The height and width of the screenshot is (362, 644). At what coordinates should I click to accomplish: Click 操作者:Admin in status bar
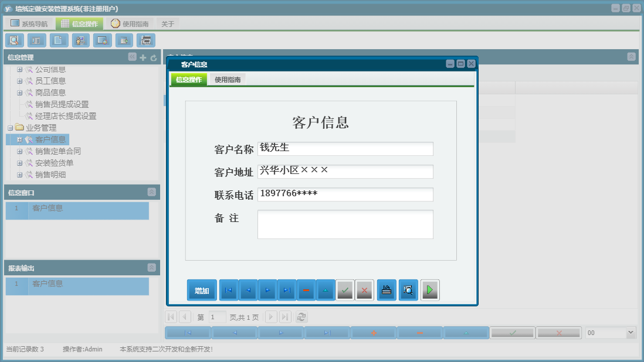click(x=83, y=349)
